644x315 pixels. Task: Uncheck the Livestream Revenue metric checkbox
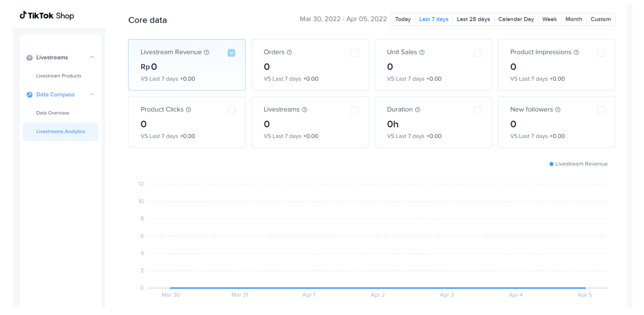pyautogui.click(x=231, y=53)
